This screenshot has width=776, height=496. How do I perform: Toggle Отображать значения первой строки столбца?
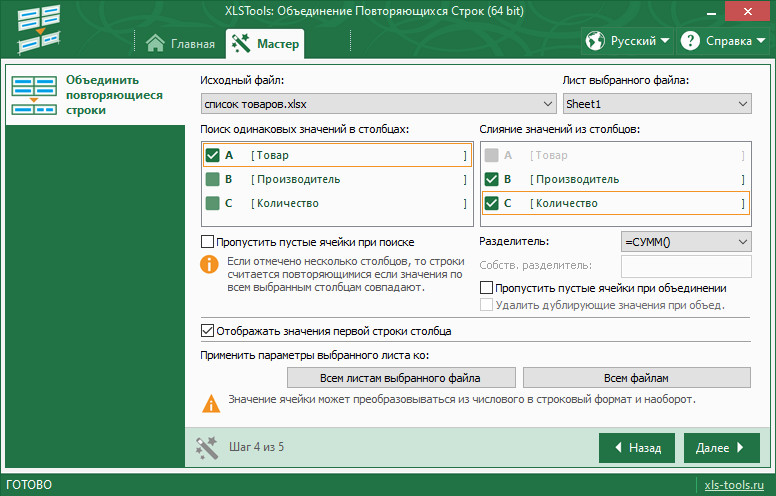208,331
